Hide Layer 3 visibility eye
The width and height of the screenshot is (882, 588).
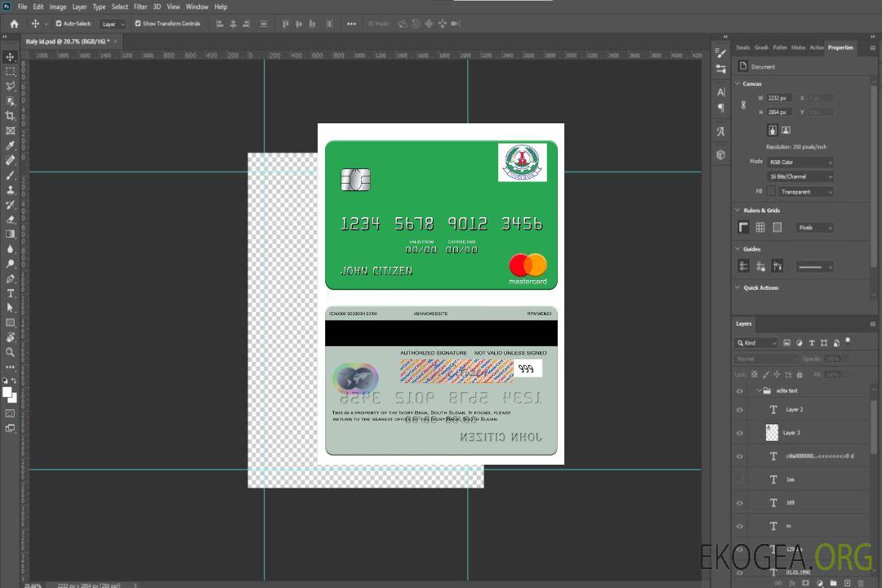740,434
